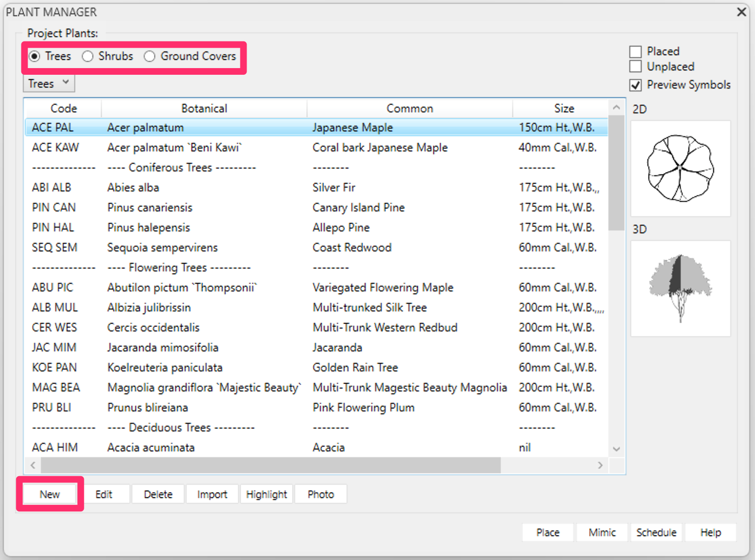Click the 2D tree symbol preview
This screenshot has width=755, height=560.
point(681,169)
